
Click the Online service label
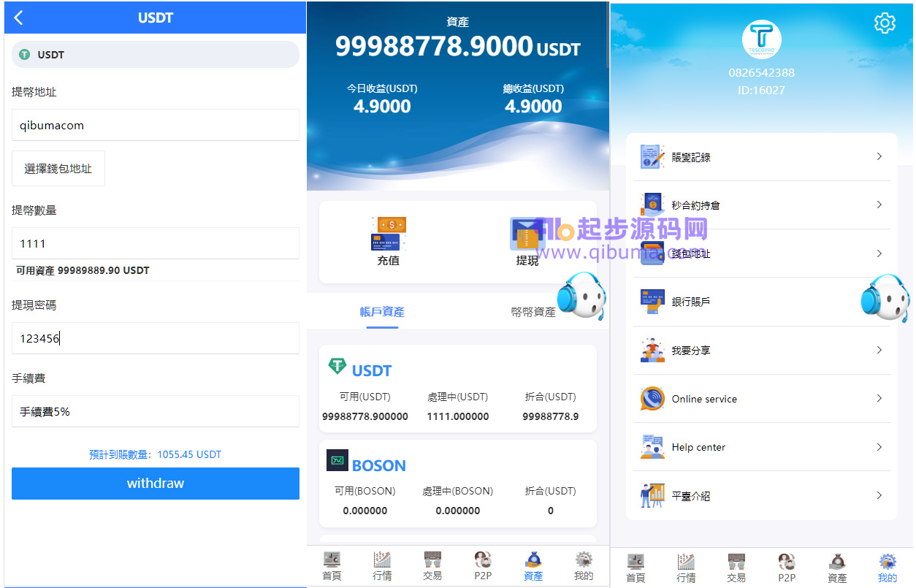pyautogui.click(x=704, y=399)
